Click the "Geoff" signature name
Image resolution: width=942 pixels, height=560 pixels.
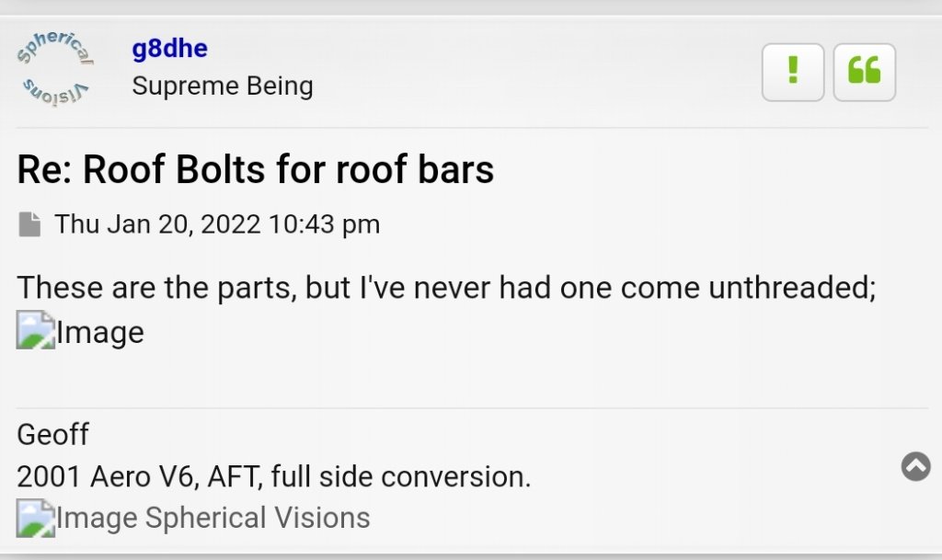click(52, 434)
